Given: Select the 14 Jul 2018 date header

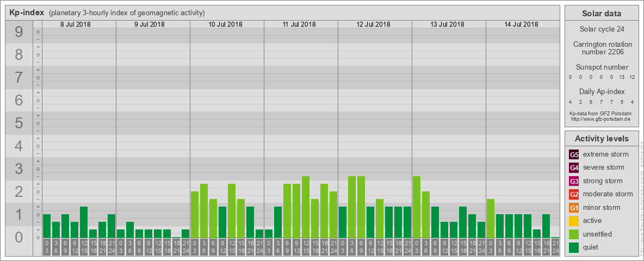Looking at the screenshot, I should click(x=521, y=24).
